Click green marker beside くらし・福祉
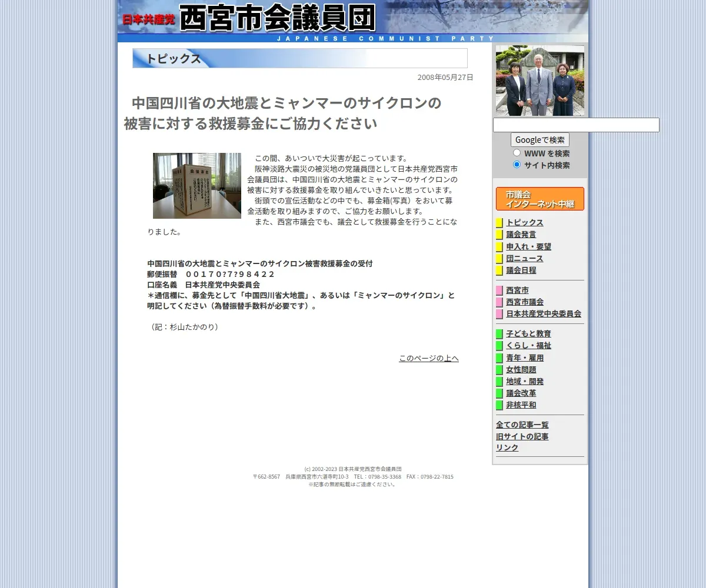Screen dimensions: 706x588 click(x=499, y=346)
